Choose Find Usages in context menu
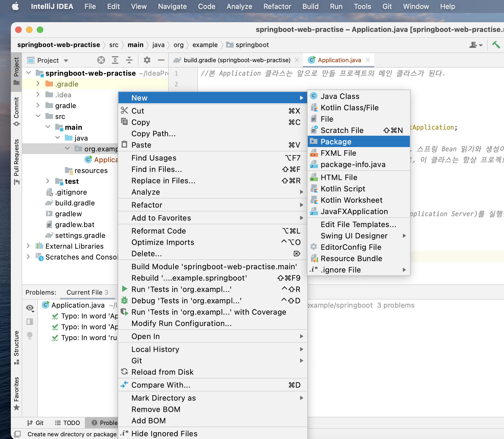This screenshot has height=439, width=504. pos(213,158)
